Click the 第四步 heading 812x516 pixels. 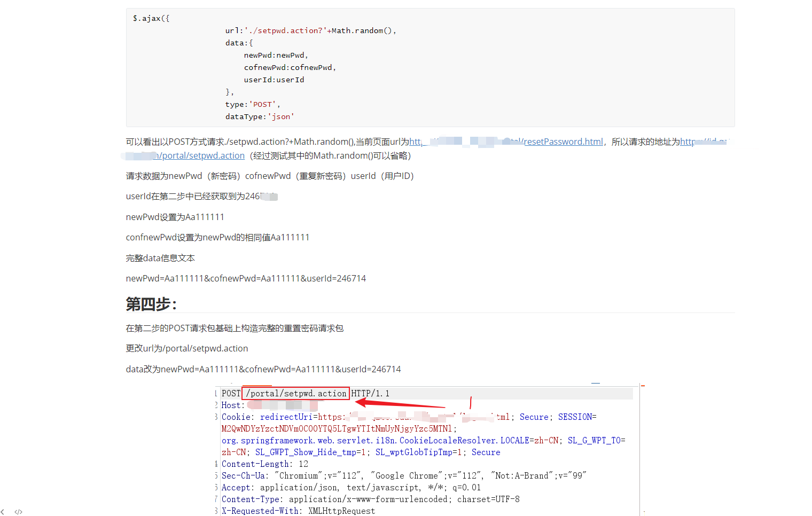click(x=151, y=304)
